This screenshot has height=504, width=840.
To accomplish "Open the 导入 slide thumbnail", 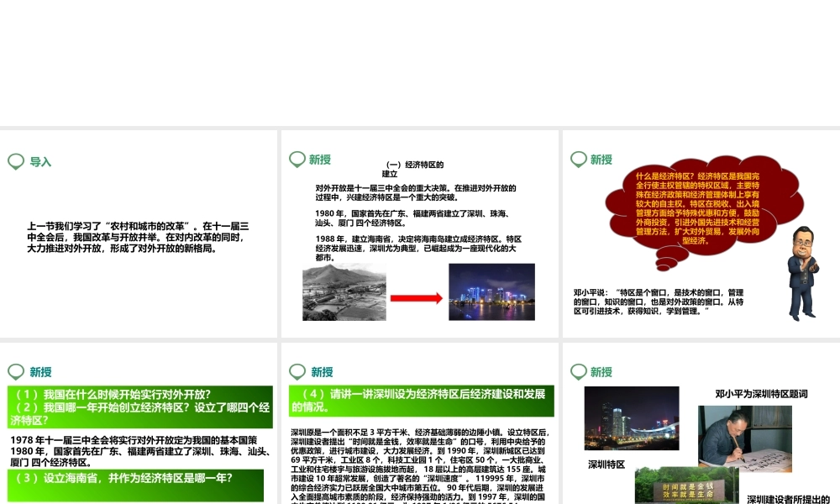I will (139, 234).
